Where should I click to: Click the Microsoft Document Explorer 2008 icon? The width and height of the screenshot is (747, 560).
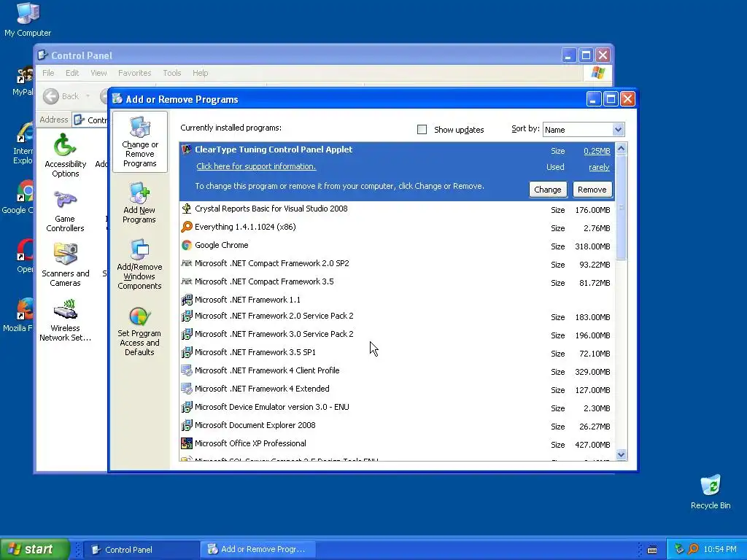[187, 425]
